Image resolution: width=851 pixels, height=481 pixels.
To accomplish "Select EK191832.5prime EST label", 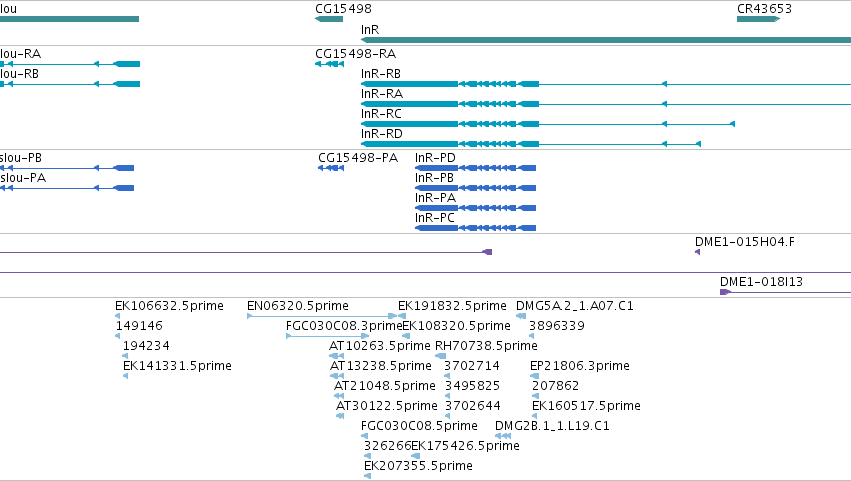I will (x=452, y=306).
